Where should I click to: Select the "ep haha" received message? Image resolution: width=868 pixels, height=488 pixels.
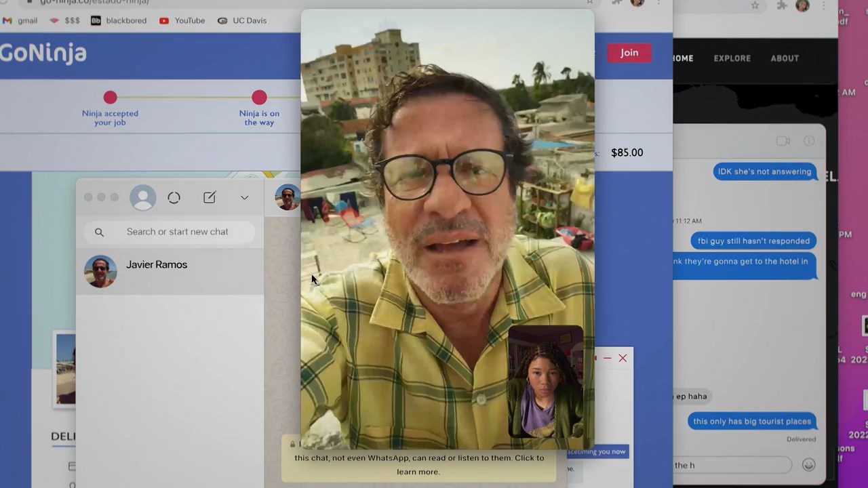tap(692, 396)
